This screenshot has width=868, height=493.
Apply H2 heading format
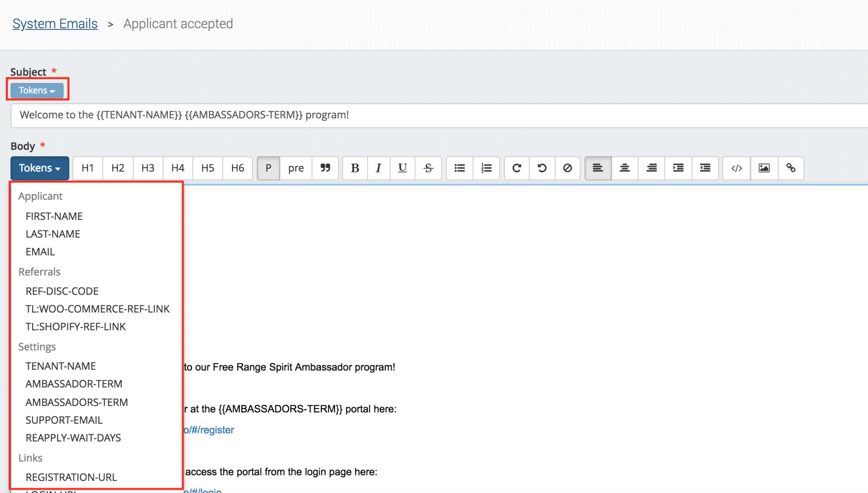tap(118, 168)
